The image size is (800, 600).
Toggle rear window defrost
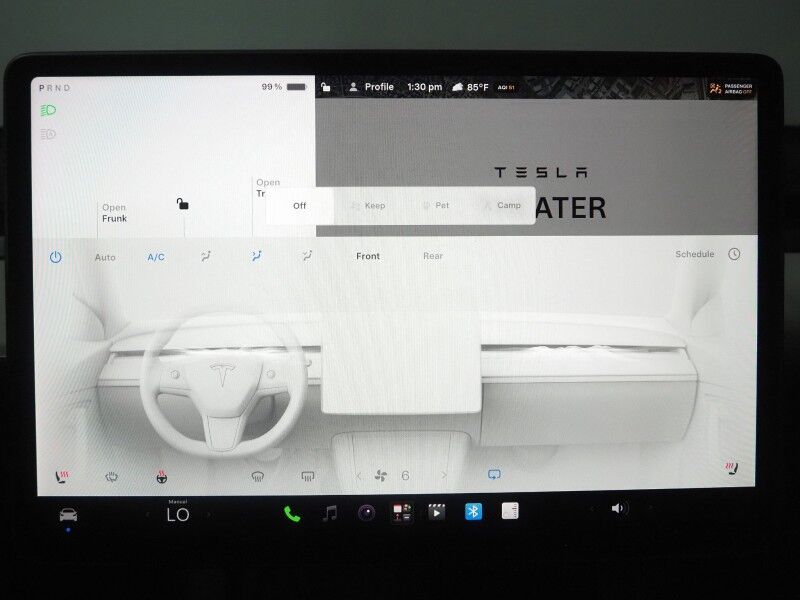[x=308, y=477]
